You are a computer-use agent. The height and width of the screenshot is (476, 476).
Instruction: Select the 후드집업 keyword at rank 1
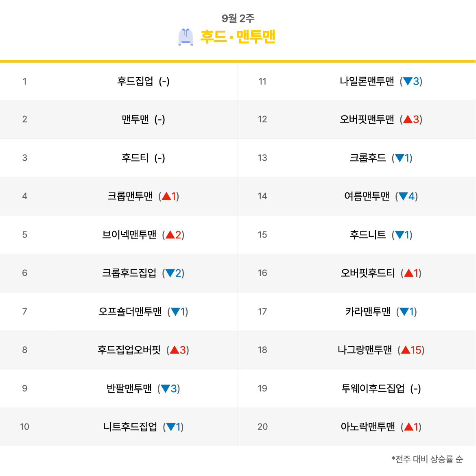135,81
